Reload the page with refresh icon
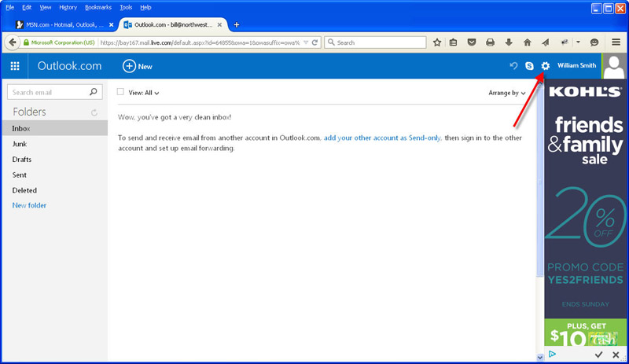This screenshot has width=629, height=364. tap(315, 42)
